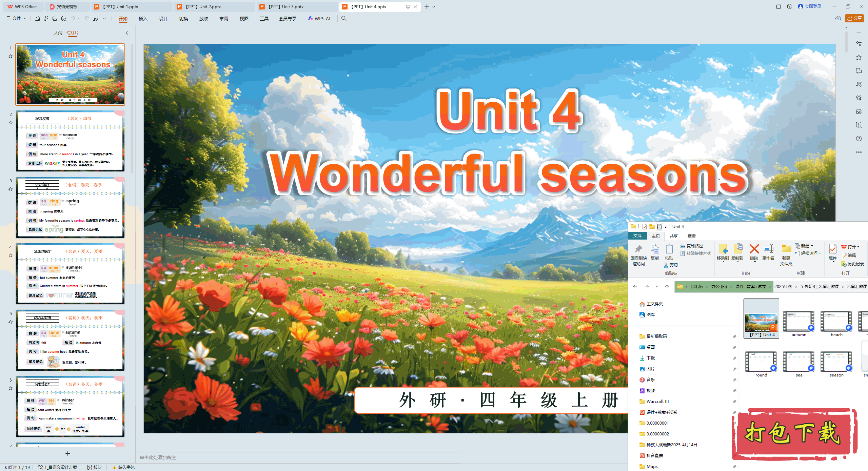Expand the quick toolbar more chevron

point(104,19)
